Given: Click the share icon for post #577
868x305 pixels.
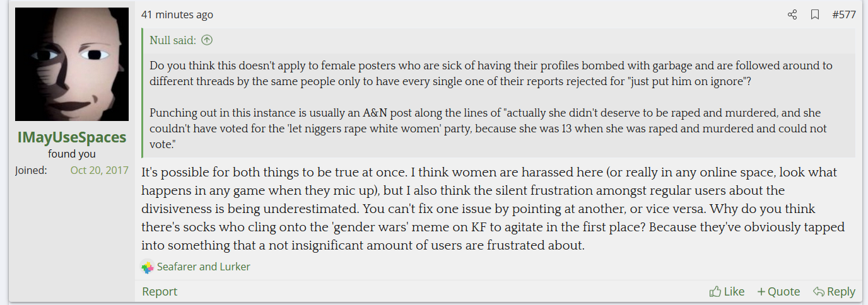Looking at the screenshot, I should pos(792,14).
